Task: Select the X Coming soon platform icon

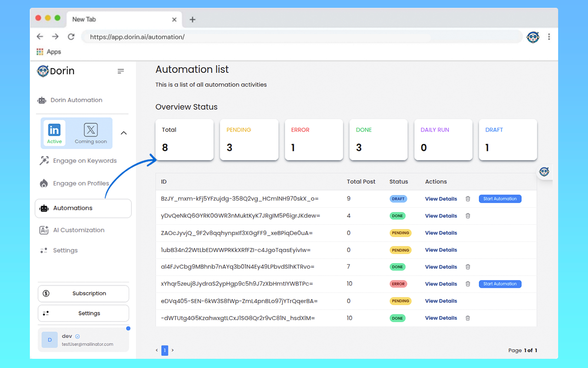Action: tap(91, 133)
